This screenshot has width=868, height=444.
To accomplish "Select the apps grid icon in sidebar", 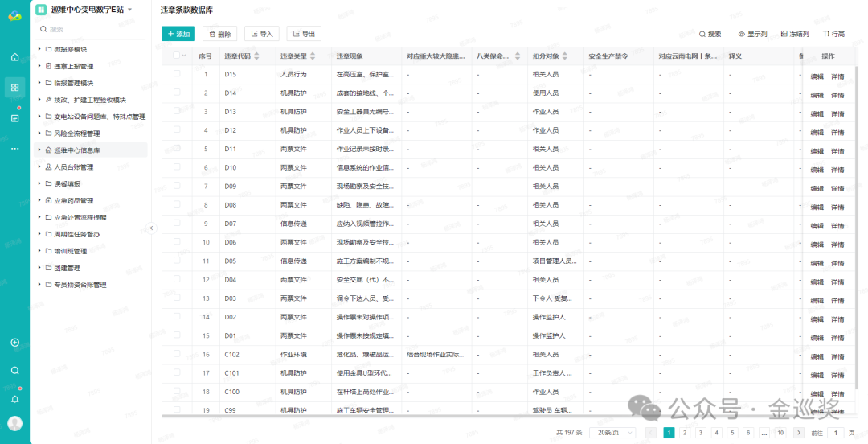I will (15, 88).
